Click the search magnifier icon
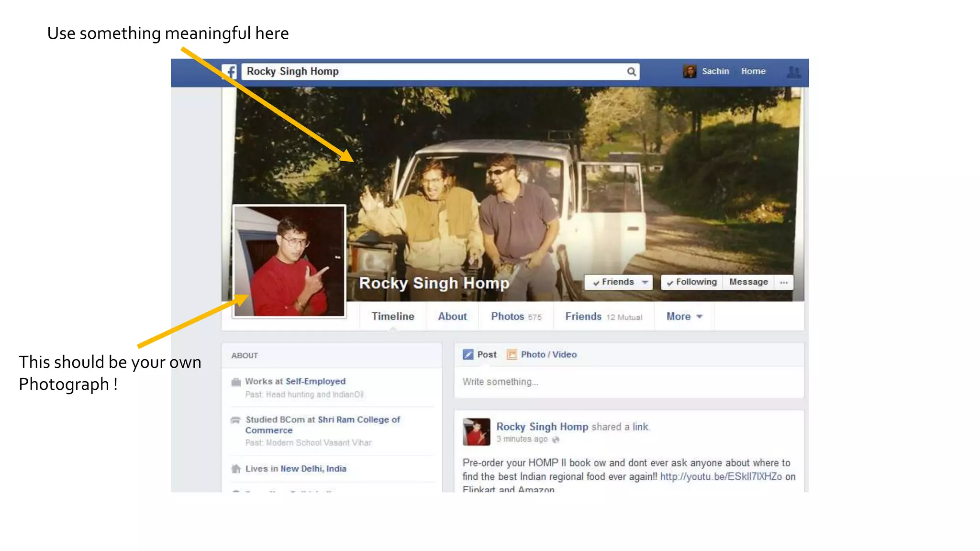Screen dimensions: 980x551 631,72
